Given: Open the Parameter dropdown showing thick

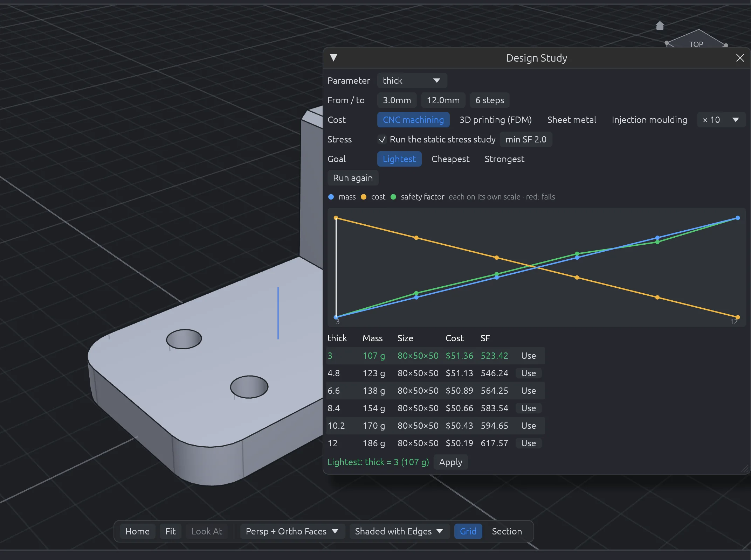Looking at the screenshot, I should tap(412, 80).
